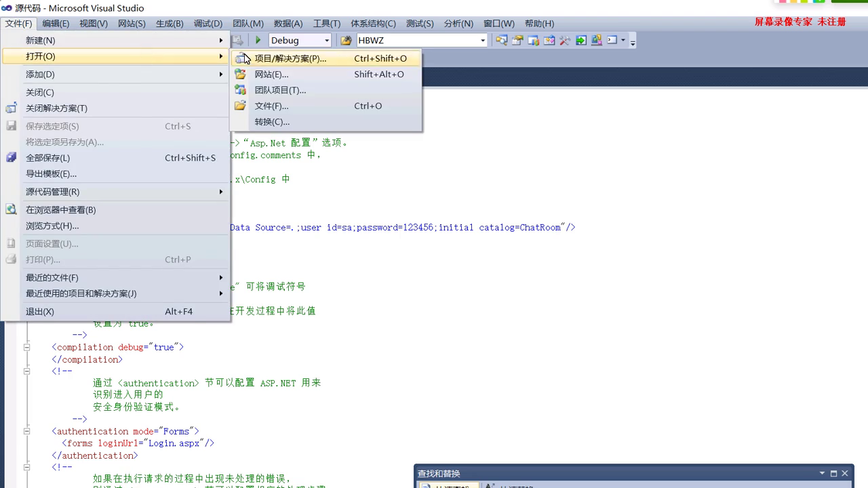Click the green arrow Start Page icon
This screenshot has width=868, height=488.
pyautogui.click(x=580, y=41)
